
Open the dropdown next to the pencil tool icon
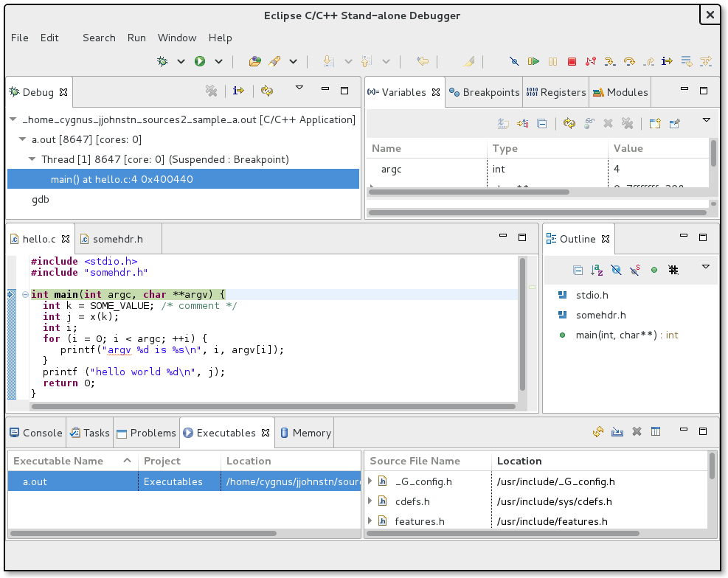click(293, 61)
